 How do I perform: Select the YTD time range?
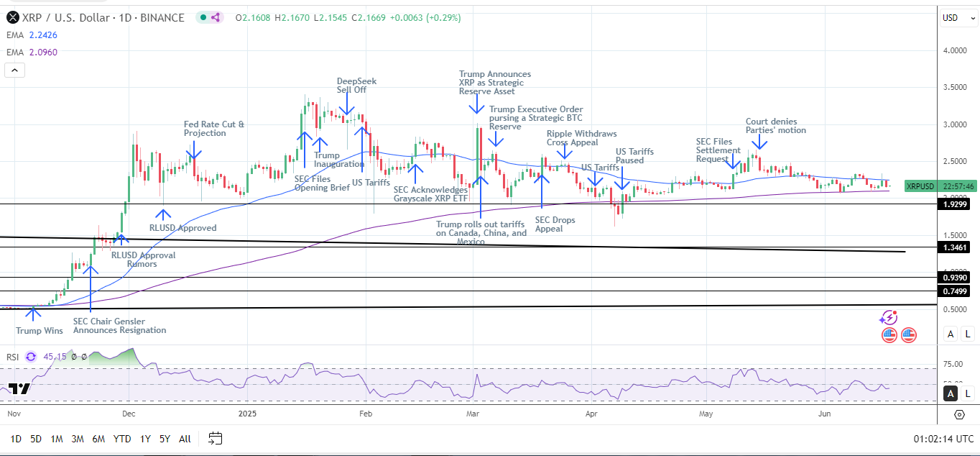tap(122, 438)
